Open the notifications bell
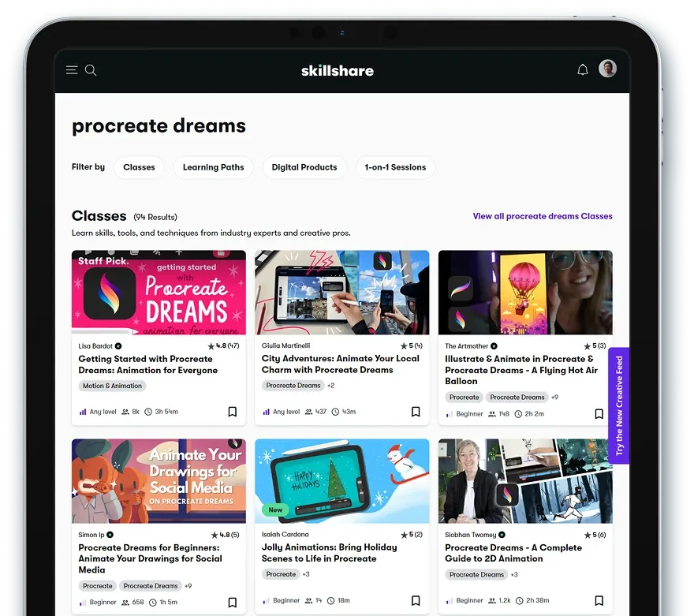Viewport: 694px width, 616px height. click(583, 69)
